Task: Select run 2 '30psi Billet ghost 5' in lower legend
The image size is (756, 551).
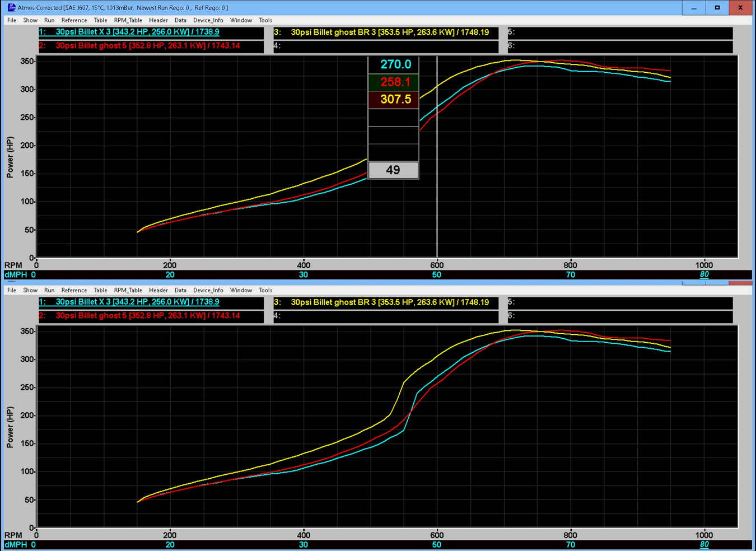Action: click(147, 316)
